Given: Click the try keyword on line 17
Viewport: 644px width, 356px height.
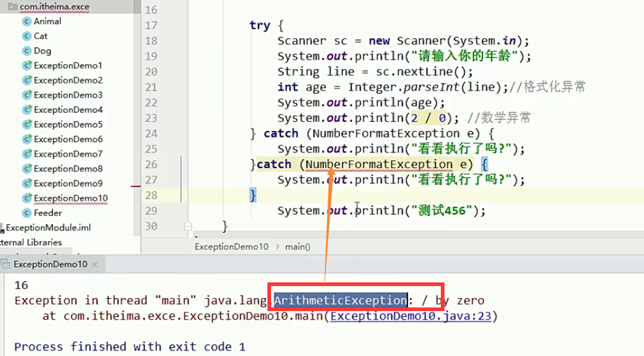Looking at the screenshot, I should point(260,25).
